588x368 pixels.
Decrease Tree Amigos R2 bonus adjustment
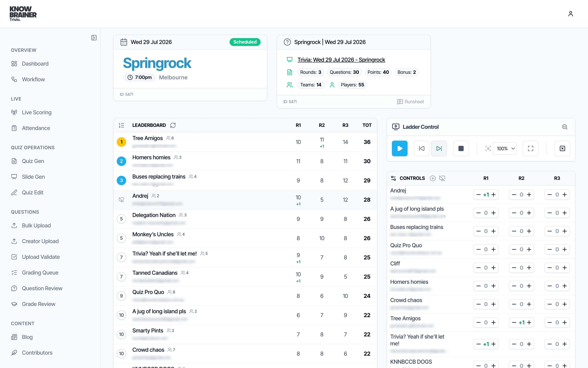pos(514,322)
